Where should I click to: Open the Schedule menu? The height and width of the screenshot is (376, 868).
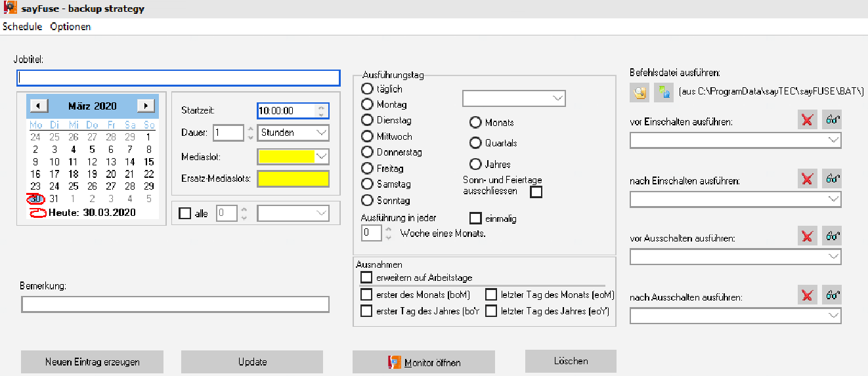click(22, 27)
